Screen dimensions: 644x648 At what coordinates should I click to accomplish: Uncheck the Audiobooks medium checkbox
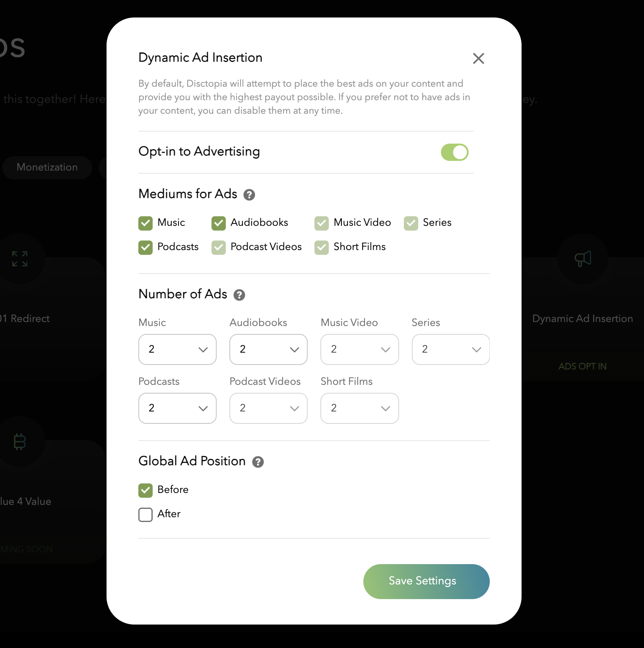tap(219, 223)
